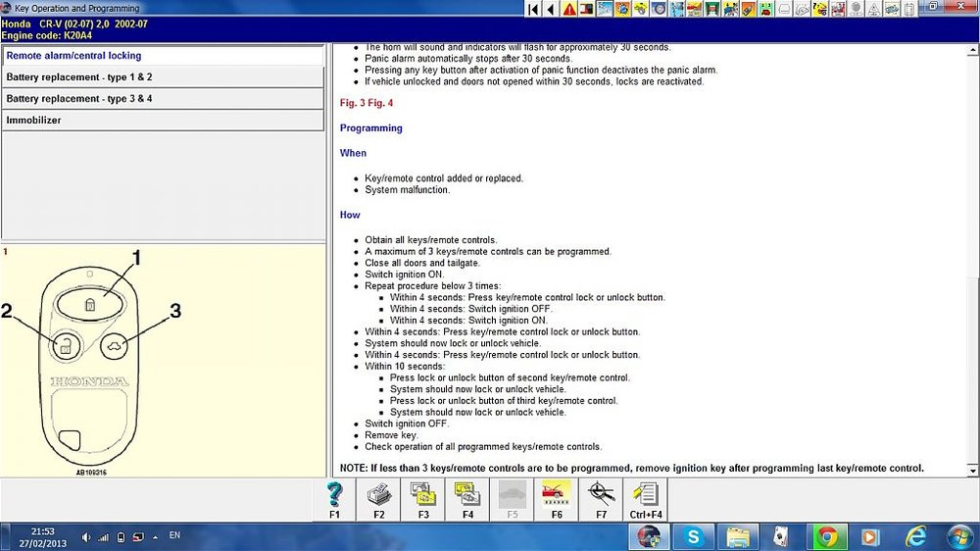Click the Honda key fob diagram thumbnail

[x=90, y=362]
